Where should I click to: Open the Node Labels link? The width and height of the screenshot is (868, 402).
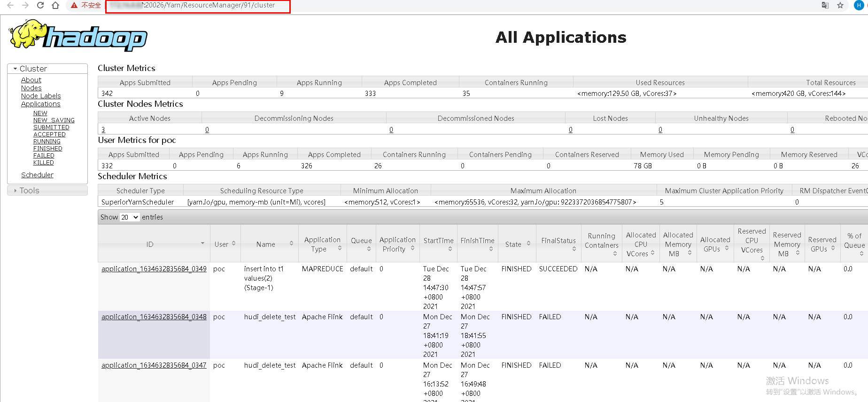click(41, 96)
